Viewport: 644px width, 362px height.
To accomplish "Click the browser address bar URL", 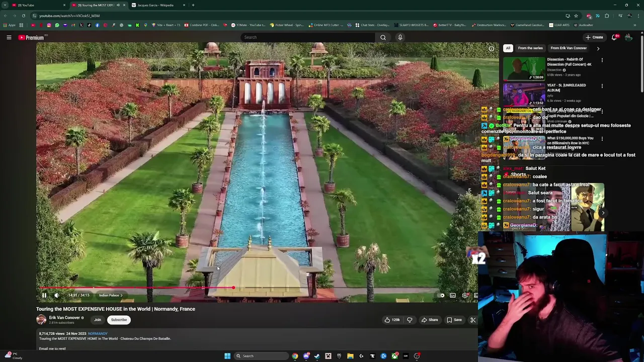I will [x=69, y=16].
